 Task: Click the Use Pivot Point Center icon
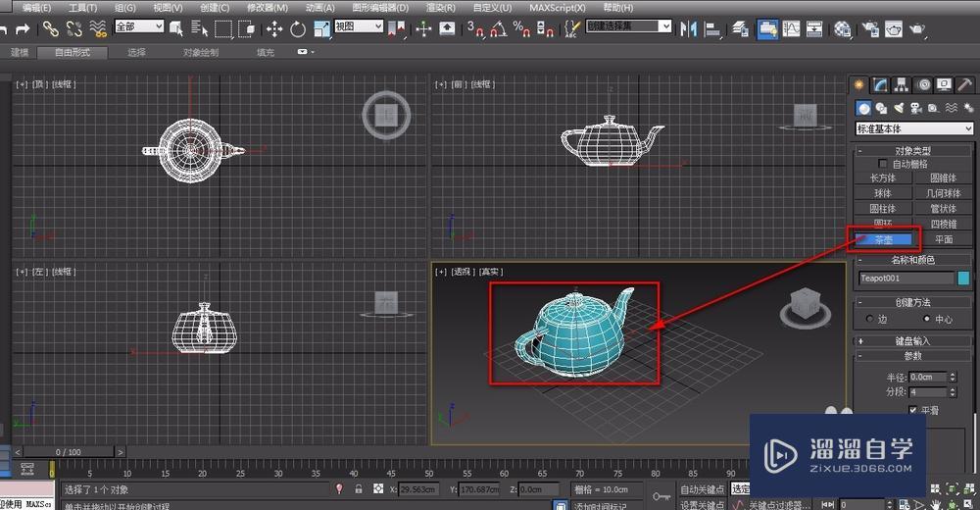tap(397, 28)
